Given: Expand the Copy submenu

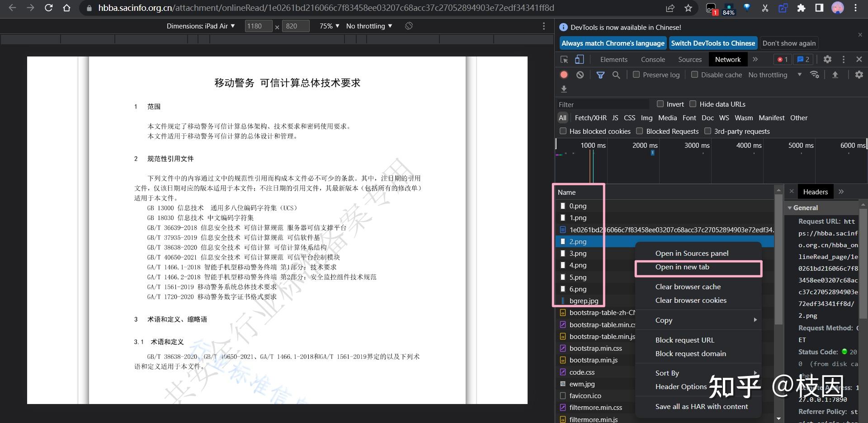Looking at the screenshot, I should click(x=698, y=320).
